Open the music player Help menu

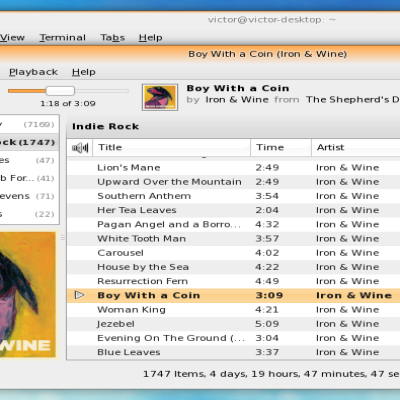click(84, 72)
